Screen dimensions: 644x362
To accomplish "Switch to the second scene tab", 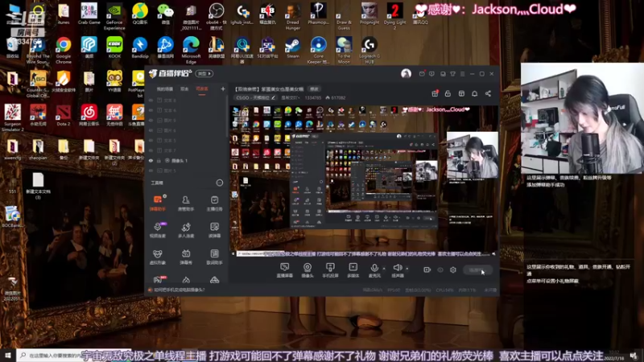I will coord(184,89).
